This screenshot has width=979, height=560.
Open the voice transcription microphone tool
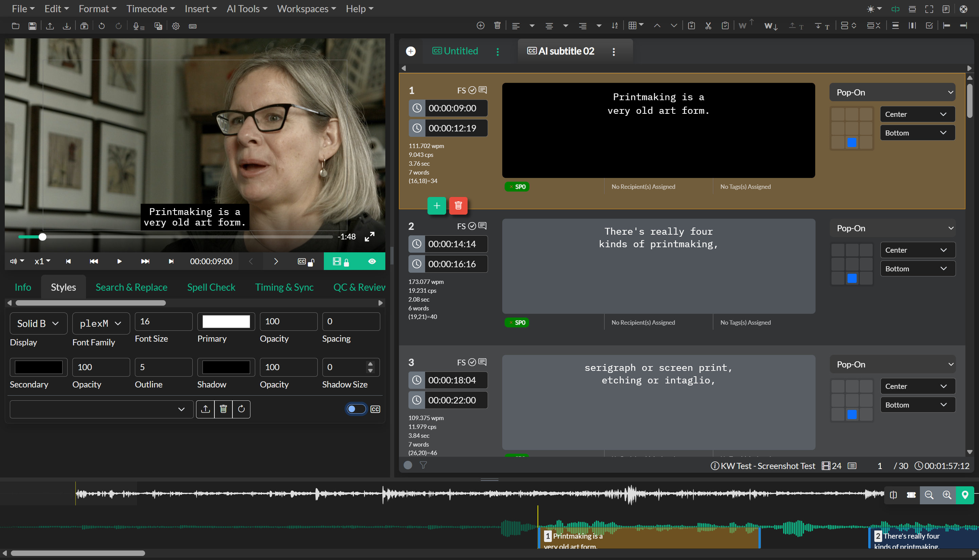pos(137,26)
